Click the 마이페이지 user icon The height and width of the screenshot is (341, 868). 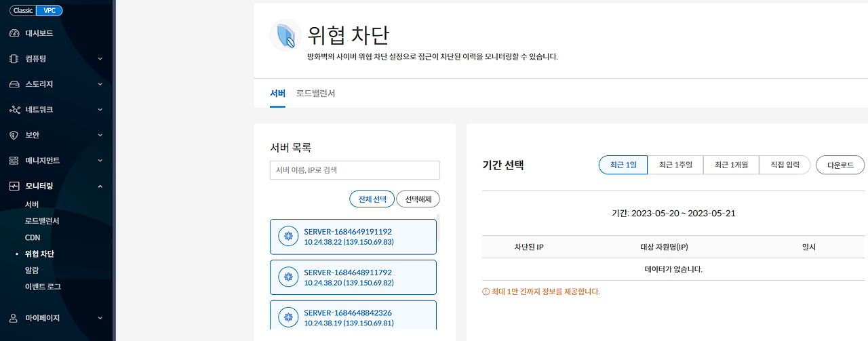click(14, 317)
